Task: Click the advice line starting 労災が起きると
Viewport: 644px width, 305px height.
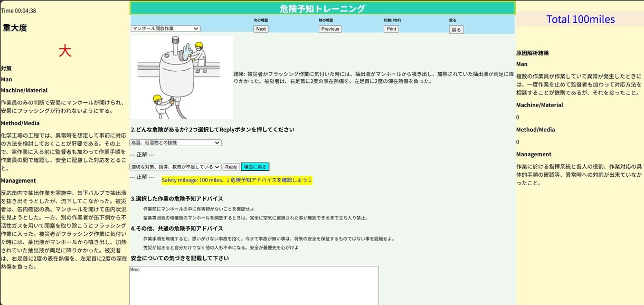Action: (x=221, y=247)
